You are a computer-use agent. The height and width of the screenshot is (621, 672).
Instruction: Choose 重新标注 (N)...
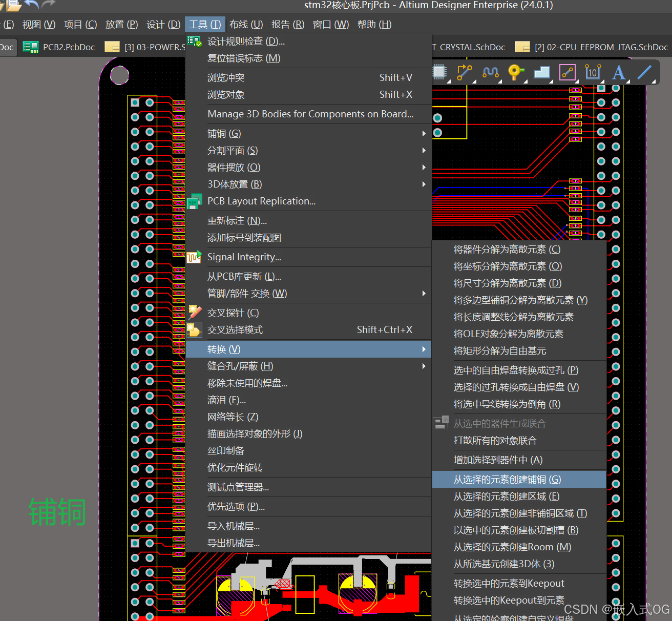(x=308, y=220)
